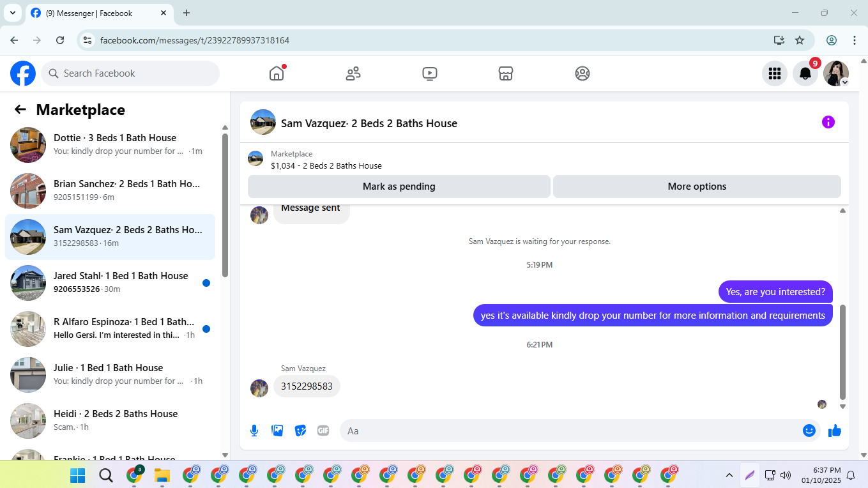This screenshot has height=488, width=868.
Task: Open Dottie 3 Beds 1 Bath House chat
Action: 110,145
